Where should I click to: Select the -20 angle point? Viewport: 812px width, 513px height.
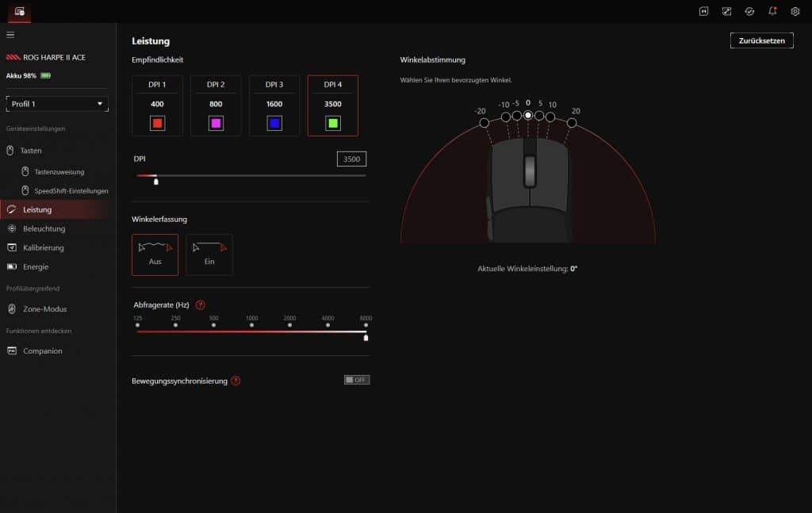tap(485, 123)
